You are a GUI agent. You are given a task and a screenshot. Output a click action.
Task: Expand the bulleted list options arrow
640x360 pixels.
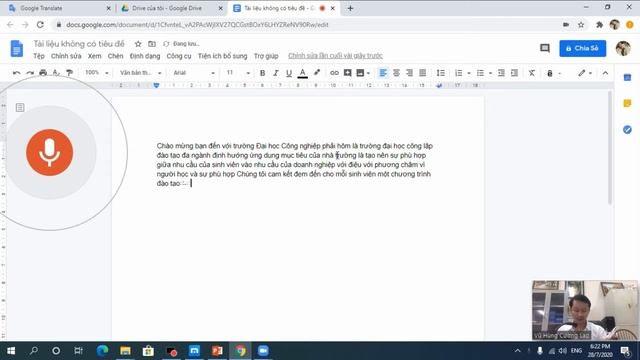(x=490, y=73)
